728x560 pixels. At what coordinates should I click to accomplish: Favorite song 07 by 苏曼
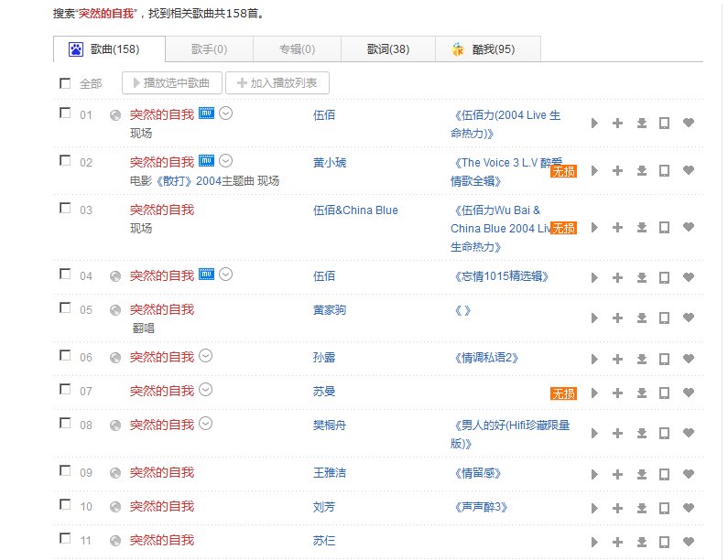point(689,393)
